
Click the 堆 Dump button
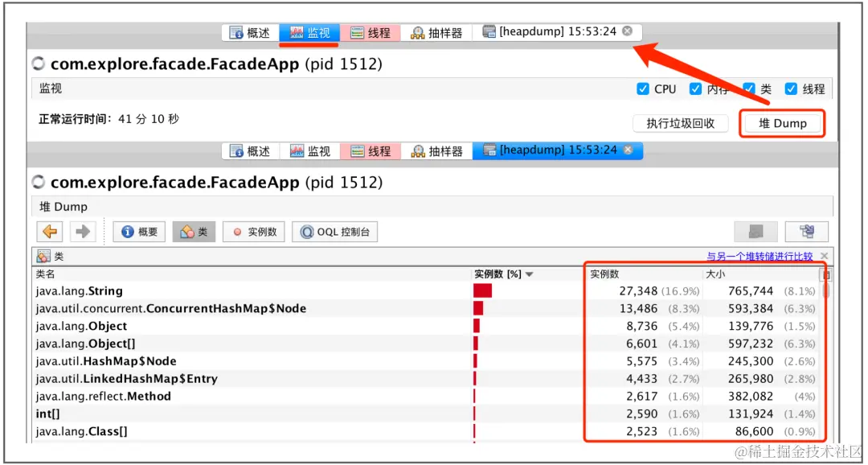click(x=782, y=124)
